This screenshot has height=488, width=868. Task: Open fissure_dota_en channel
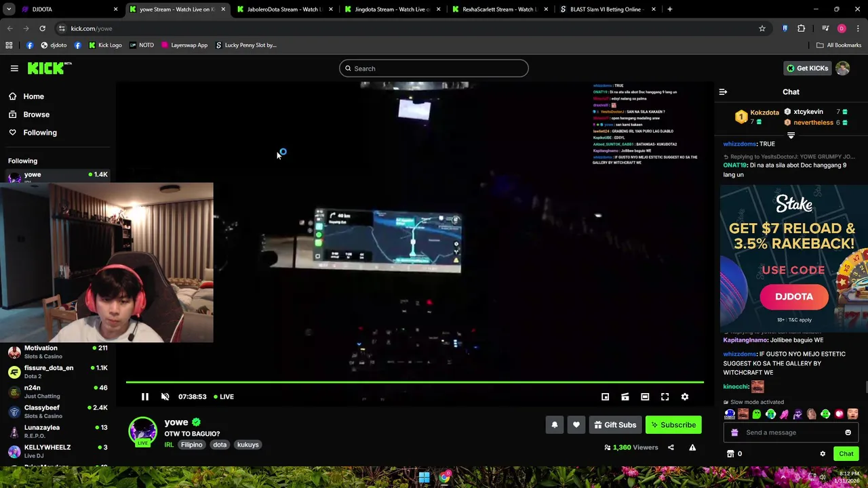tap(58, 371)
